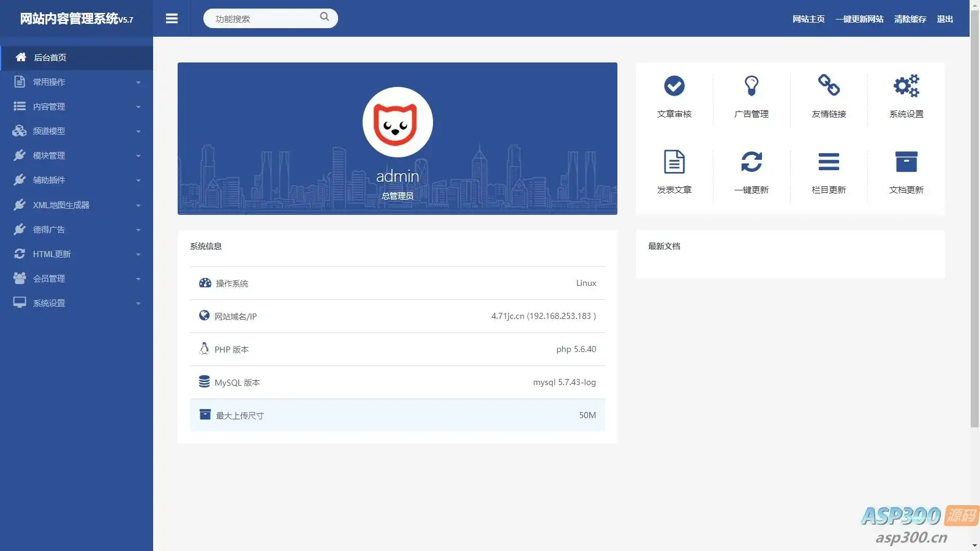Open the 内容管理 sidebar menu label
The width and height of the screenshot is (980, 551).
coord(49,107)
